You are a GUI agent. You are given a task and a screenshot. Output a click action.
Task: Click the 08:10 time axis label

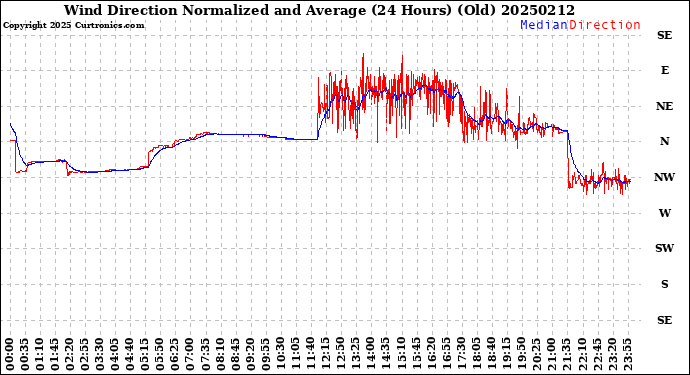[x=220, y=355]
